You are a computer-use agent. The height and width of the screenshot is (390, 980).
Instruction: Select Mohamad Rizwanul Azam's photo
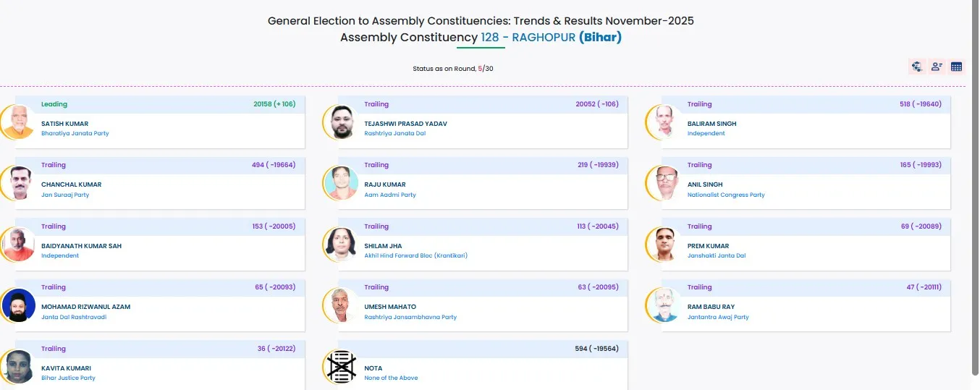(18, 305)
